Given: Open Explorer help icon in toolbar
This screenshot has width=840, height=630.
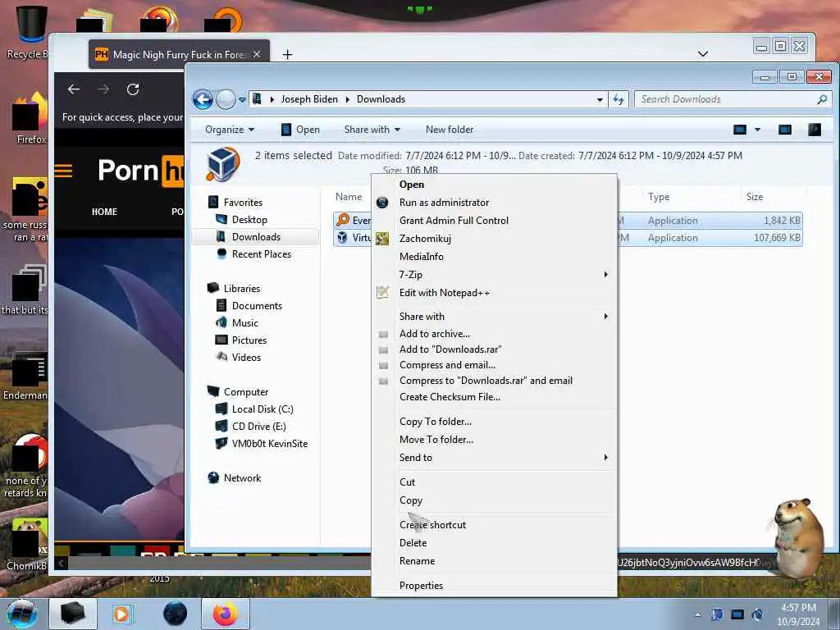Looking at the screenshot, I should point(815,130).
